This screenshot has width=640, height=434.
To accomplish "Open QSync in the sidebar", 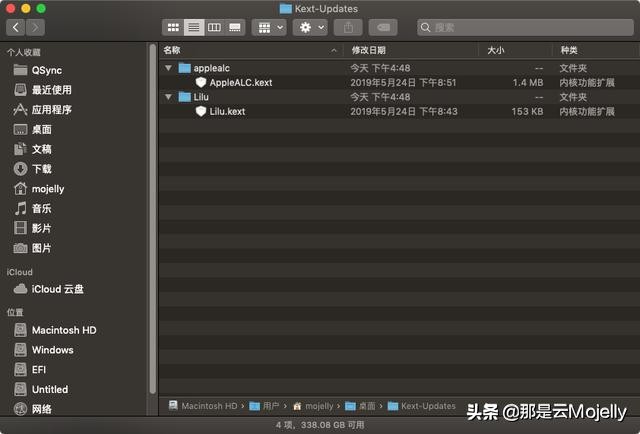I will [x=38, y=70].
